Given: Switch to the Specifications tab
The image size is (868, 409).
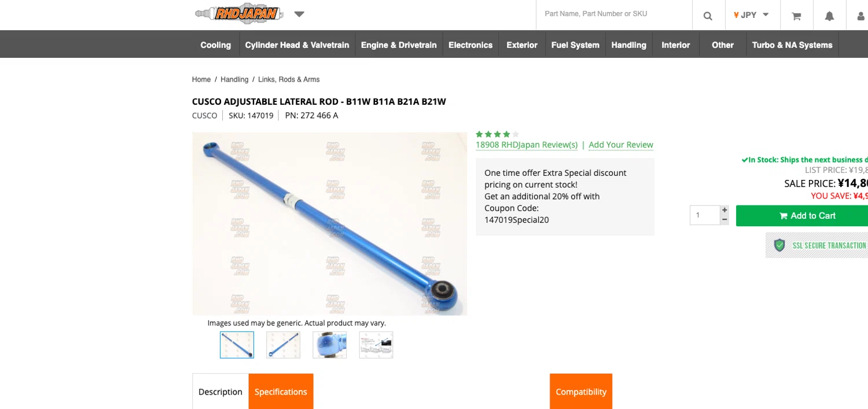Looking at the screenshot, I should tap(281, 392).
